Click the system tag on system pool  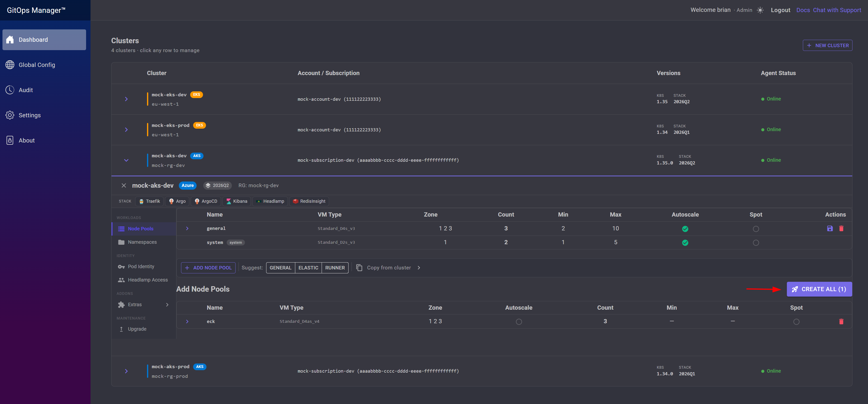236,242
